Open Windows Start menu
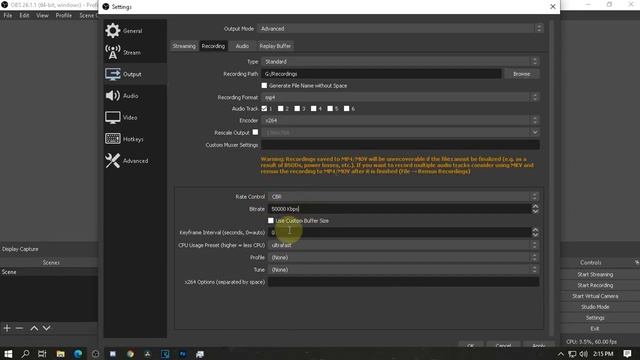The image size is (640, 360). pyautogui.click(x=8, y=354)
